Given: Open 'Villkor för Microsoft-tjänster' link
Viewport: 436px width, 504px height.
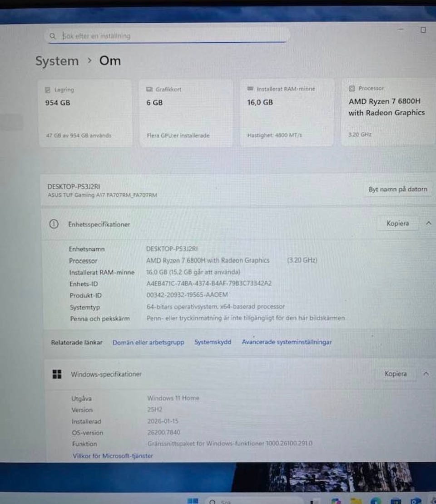Looking at the screenshot, I should pos(113,456).
